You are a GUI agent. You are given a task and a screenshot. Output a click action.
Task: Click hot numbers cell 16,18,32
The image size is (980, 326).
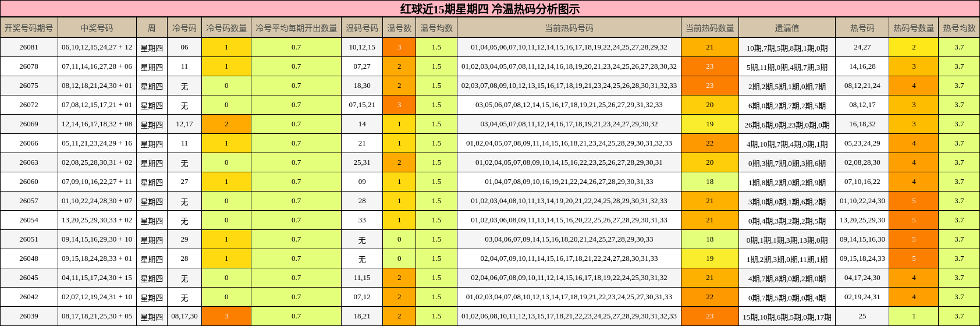(862, 124)
